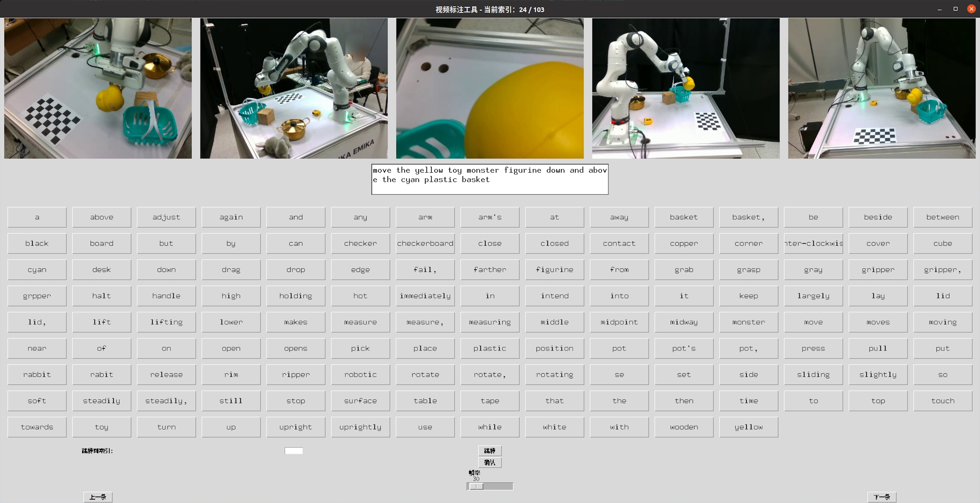Select the "move" word tile
Image resolution: width=980 pixels, height=503 pixels.
coord(812,322)
